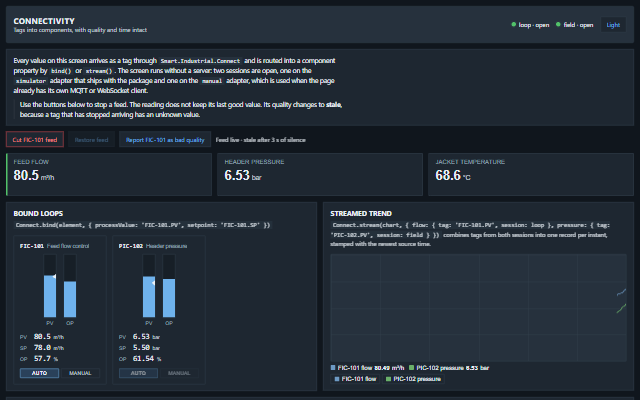The width and height of the screenshot is (640, 400).
Task: Click the 'loop · open' status text
Action: (533, 25)
